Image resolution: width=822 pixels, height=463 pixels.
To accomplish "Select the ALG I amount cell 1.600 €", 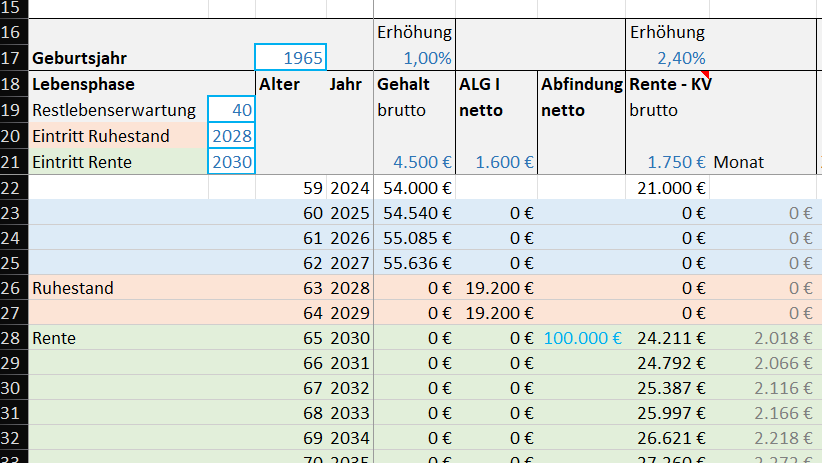I will pyautogui.click(x=495, y=161).
